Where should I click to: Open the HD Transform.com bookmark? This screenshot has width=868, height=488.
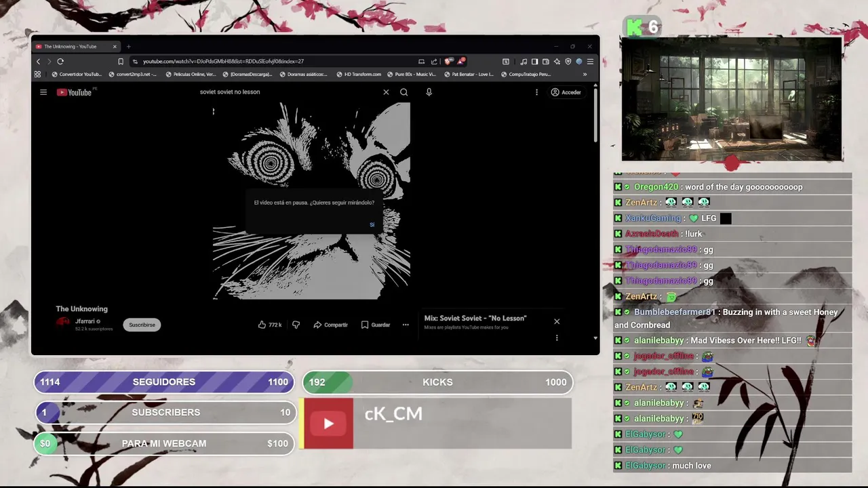point(359,75)
